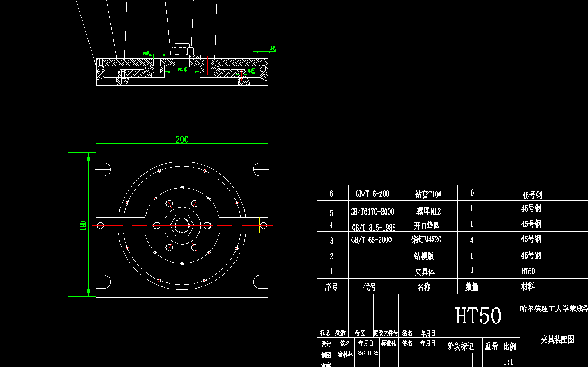This screenshot has height=367, width=588.
Task: Select the drafter name 秦林林
Action: coord(345,354)
